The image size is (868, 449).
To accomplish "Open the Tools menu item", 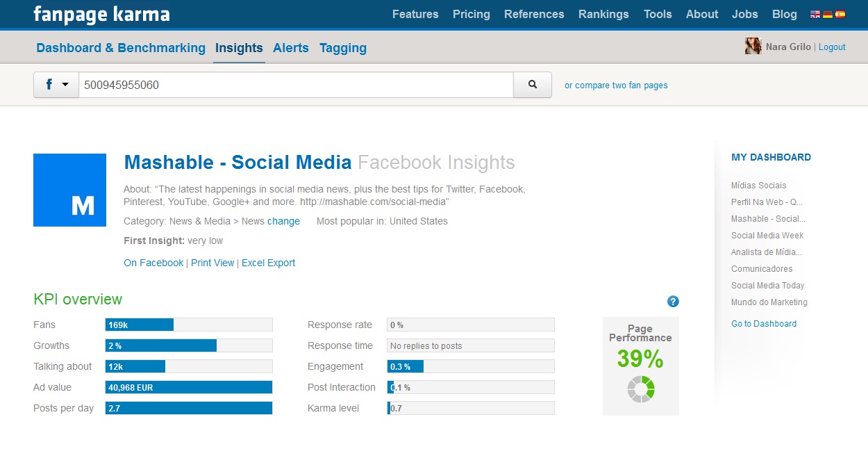I will click(x=658, y=14).
